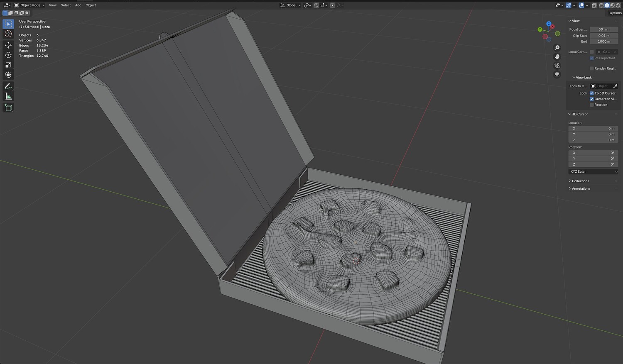Set selection mode to subtract
The height and width of the screenshot is (364, 623).
click(16, 13)
